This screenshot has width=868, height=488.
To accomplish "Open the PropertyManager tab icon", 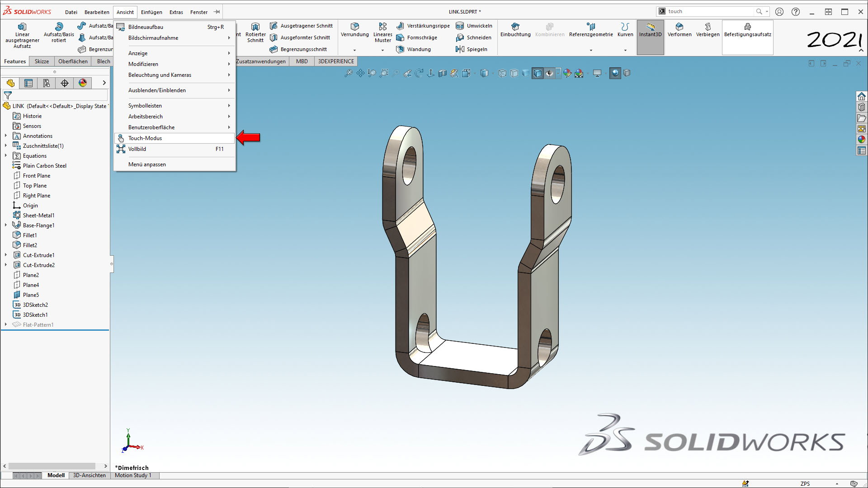I will coord(28,83).
